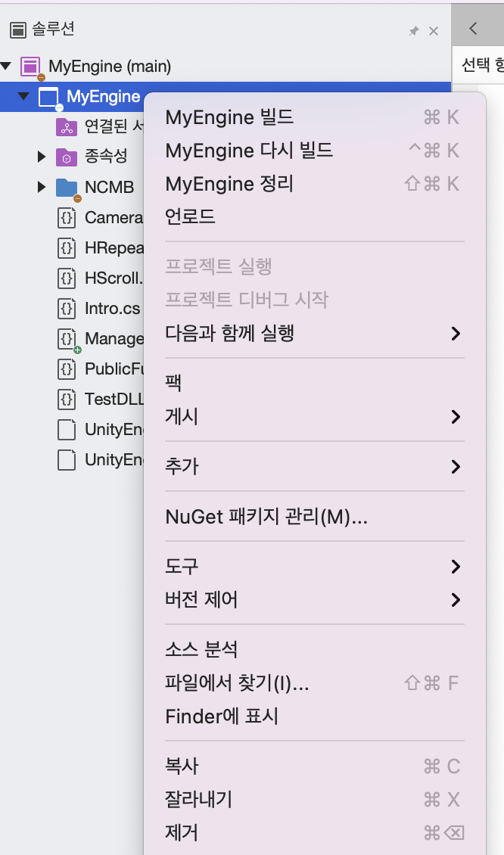Select the MyEngine (main) solution label

[110, 67]
